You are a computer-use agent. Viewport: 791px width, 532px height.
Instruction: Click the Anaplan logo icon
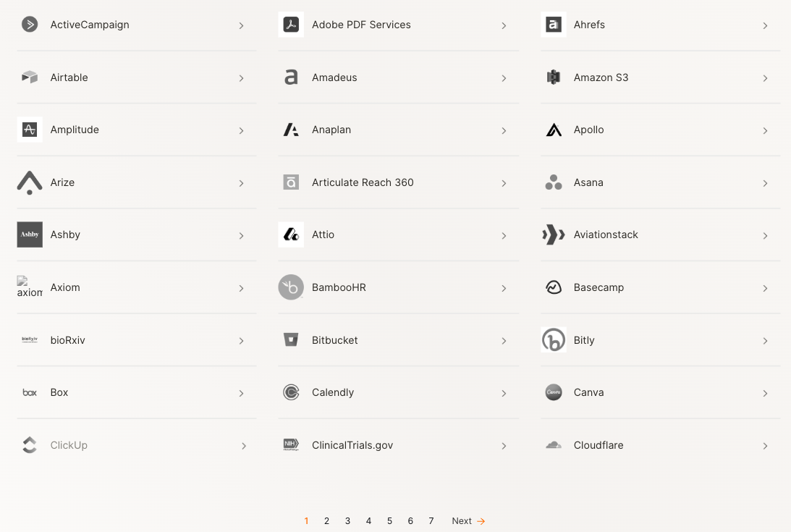[291, 130]
